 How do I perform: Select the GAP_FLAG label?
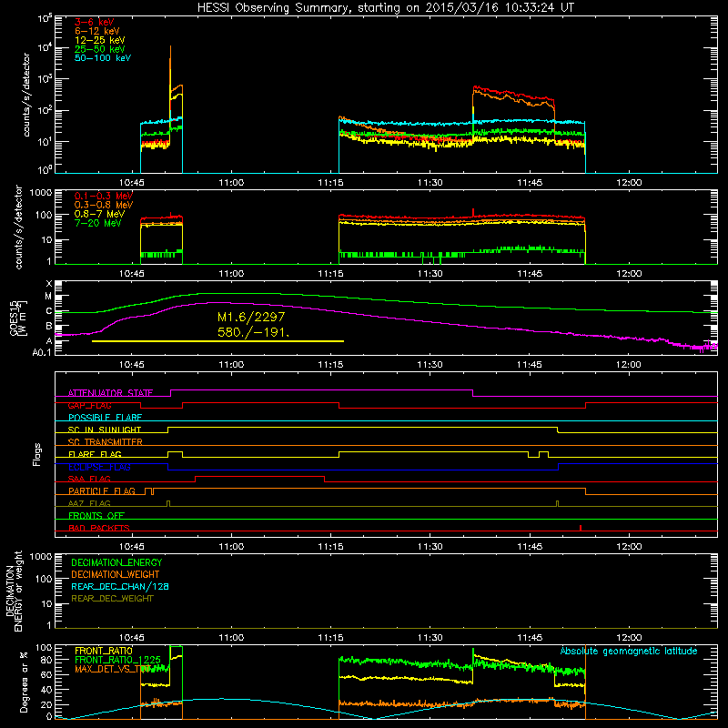click(x=89, y=405)
